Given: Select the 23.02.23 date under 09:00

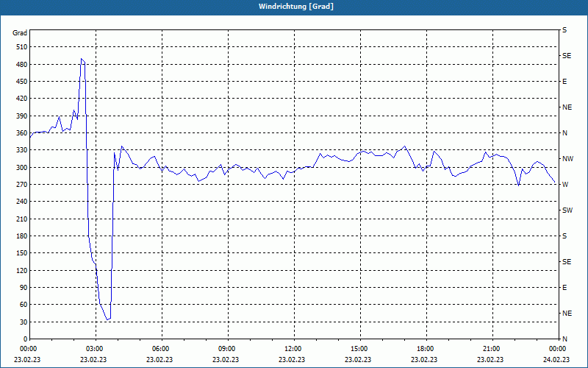Looking at the screenshot, I should (x=226, y=360).
